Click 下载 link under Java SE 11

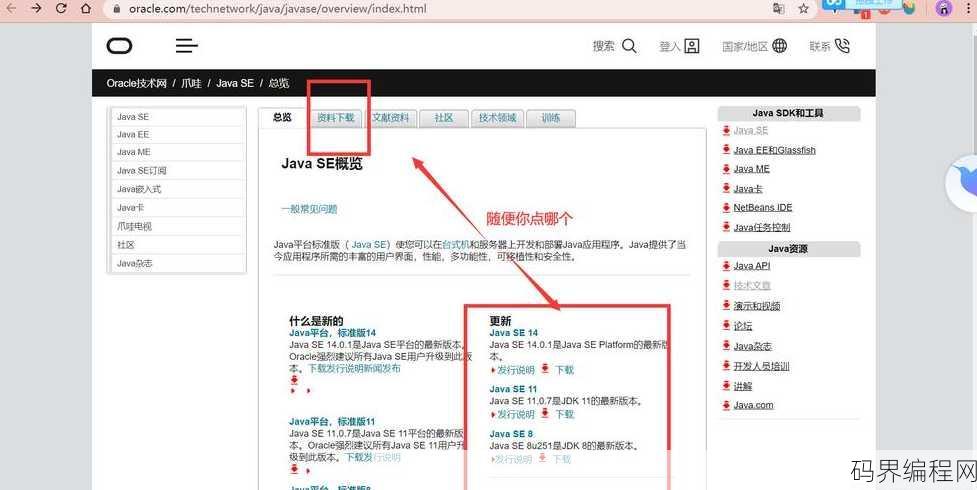pos(565,414)
